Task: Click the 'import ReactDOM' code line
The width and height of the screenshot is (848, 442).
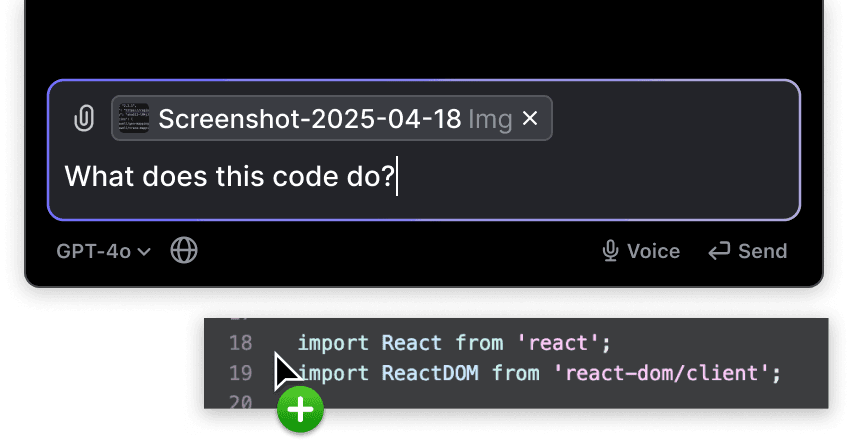Action: point(539,373)
